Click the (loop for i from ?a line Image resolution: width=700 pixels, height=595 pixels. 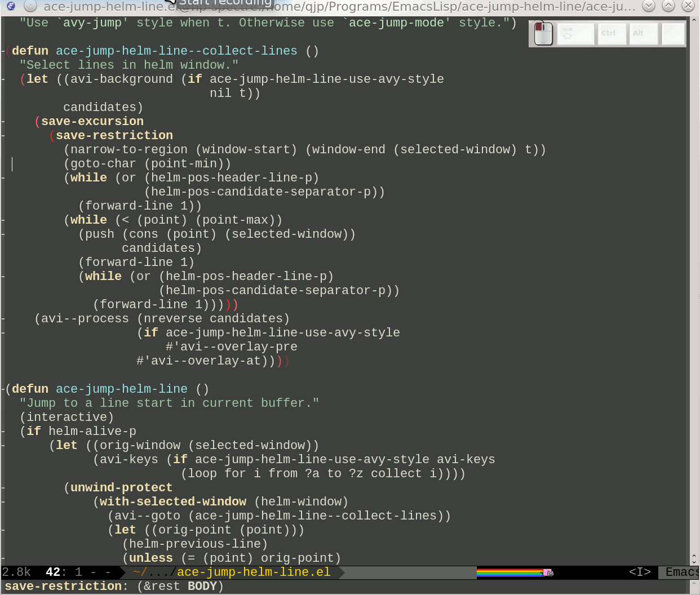323,474
